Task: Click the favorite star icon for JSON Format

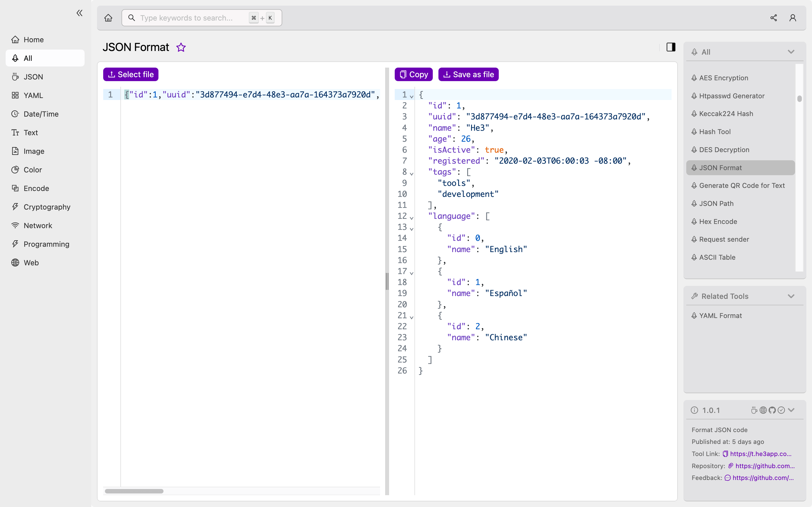Action: coord(181,47)
